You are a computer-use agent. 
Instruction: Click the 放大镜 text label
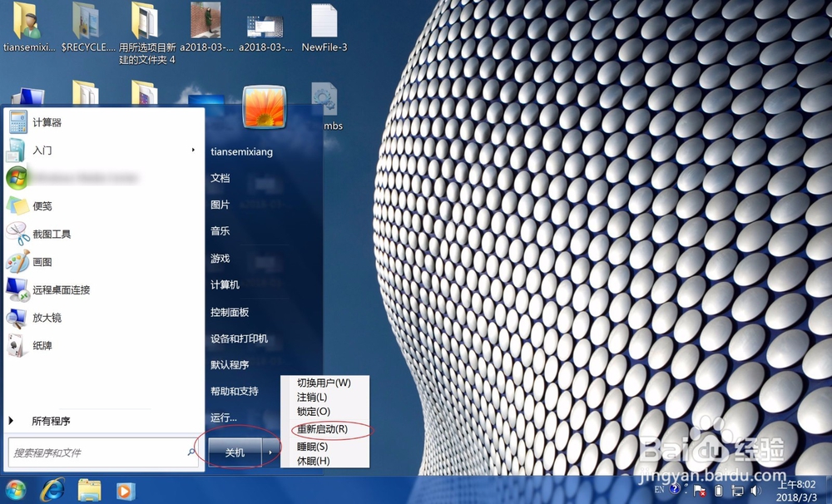point(47,318)
